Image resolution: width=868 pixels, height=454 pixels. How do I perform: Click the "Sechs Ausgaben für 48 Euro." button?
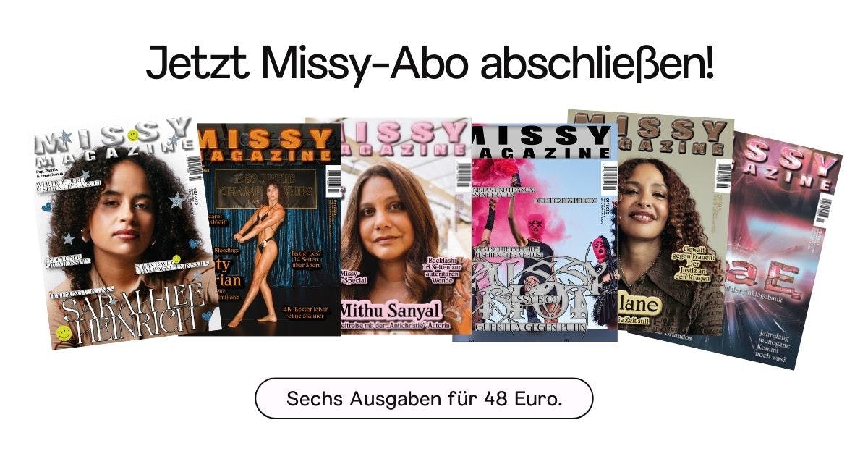[x=424, y=398]
